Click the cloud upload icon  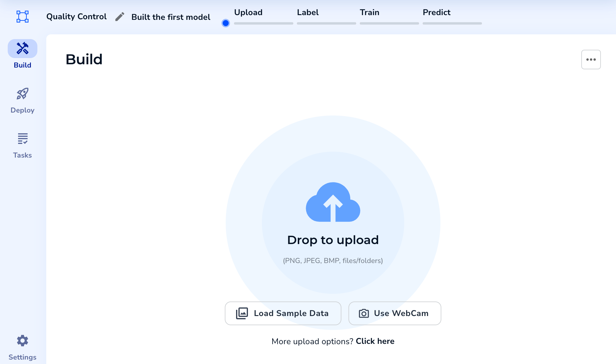click(333, 202)
